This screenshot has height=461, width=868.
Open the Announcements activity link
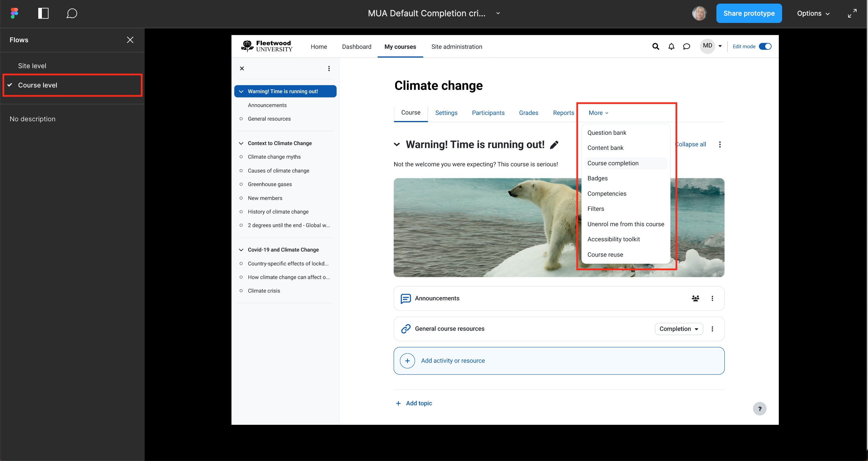(437, 298)
